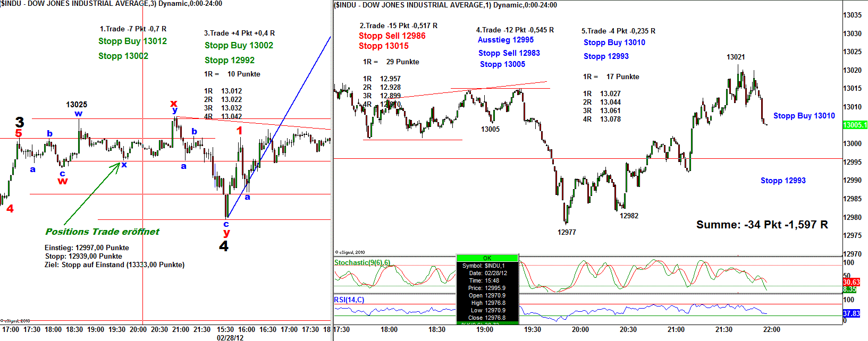Click the '1.Trade -7 Pkt -0,7 R' heading
Viewport: 868px width, 341px height.
coord(133,29)
